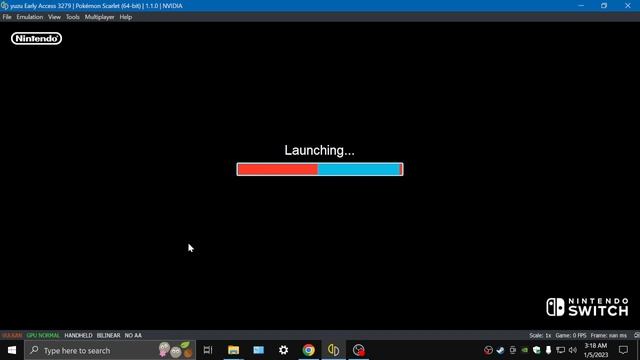Open File Explorer from the taskbar
This screenshot has width=640, height=360.
click(x=233, y=350)
